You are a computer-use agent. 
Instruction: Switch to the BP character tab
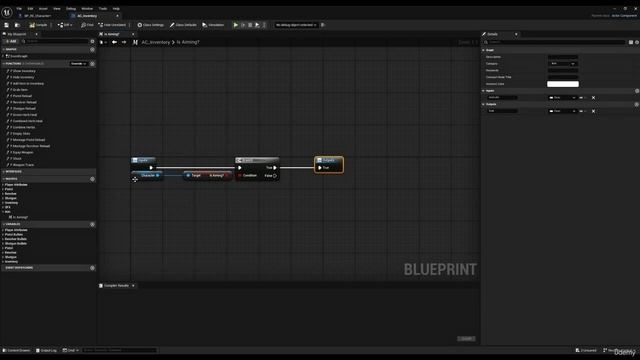coord(38,16)
